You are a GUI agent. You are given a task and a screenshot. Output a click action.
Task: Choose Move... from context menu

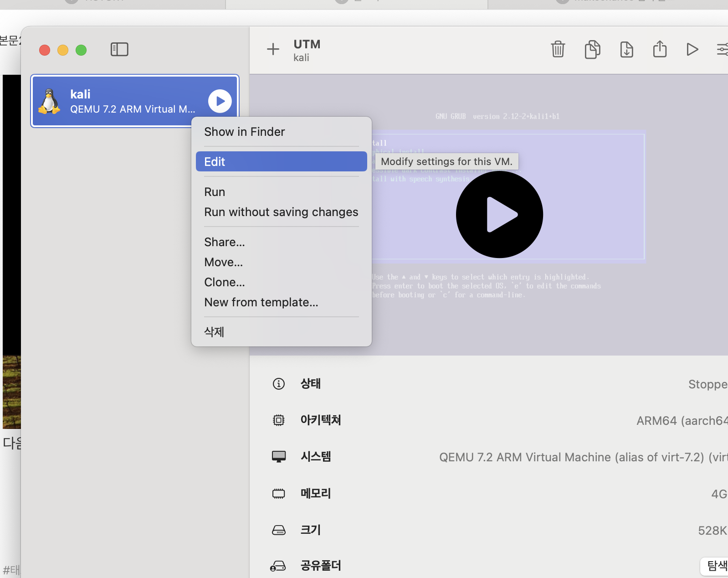[281, 262]
